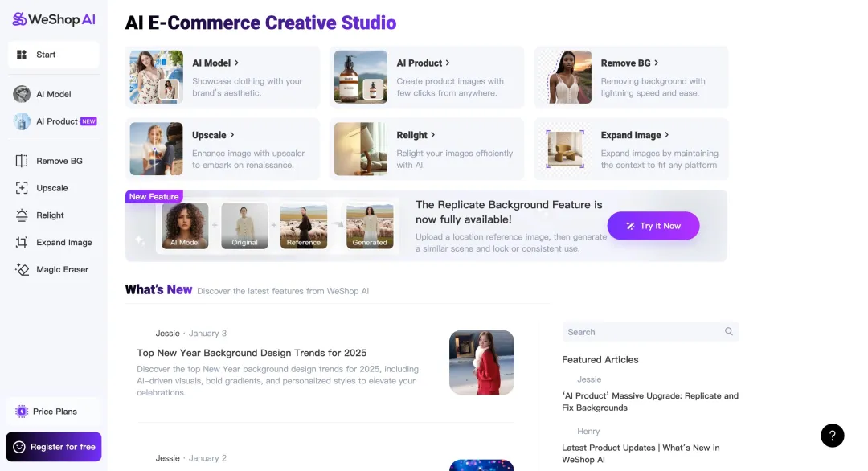Select AI Product NEW sidebar item

tap(56, 121)
